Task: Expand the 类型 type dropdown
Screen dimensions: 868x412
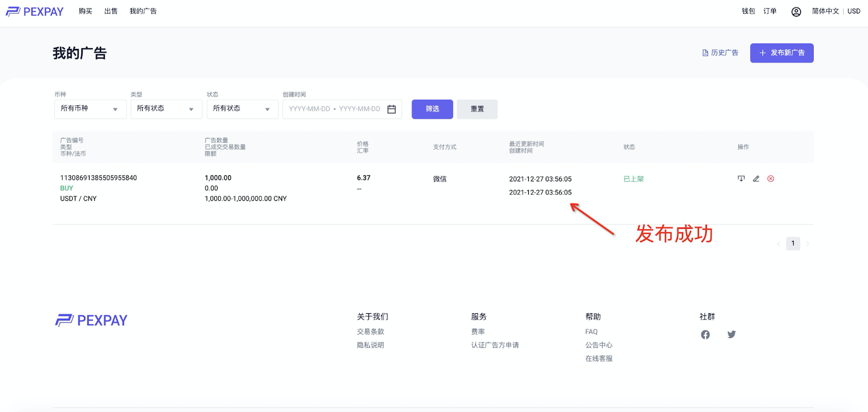Action: (x=166, y=109)
